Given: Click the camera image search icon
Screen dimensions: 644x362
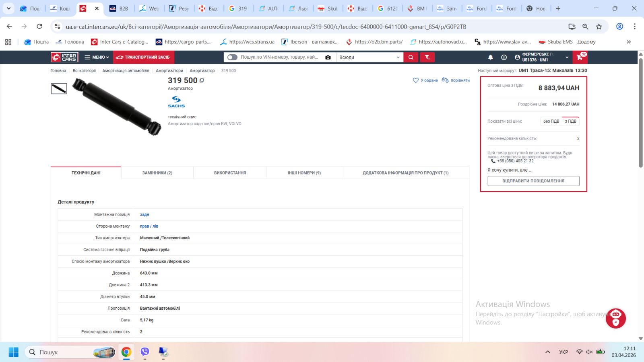Looking at the screenshot, I should (328, 57).
